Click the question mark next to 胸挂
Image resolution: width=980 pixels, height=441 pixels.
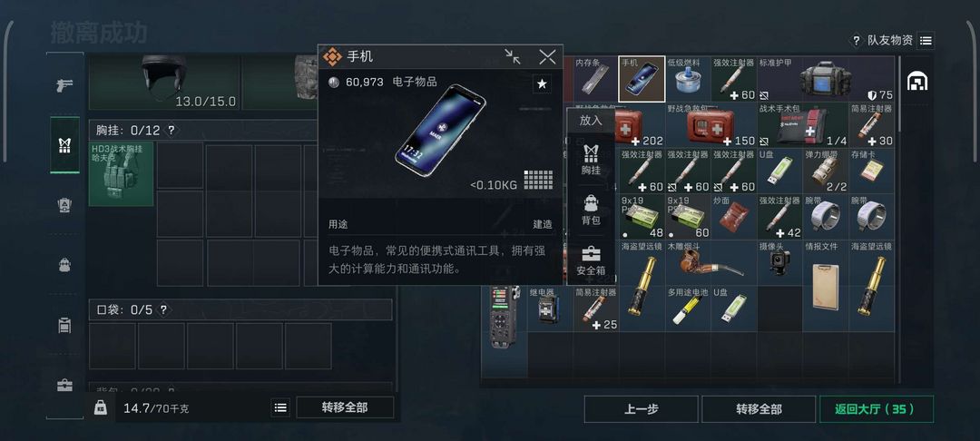(x=171, y=131)
